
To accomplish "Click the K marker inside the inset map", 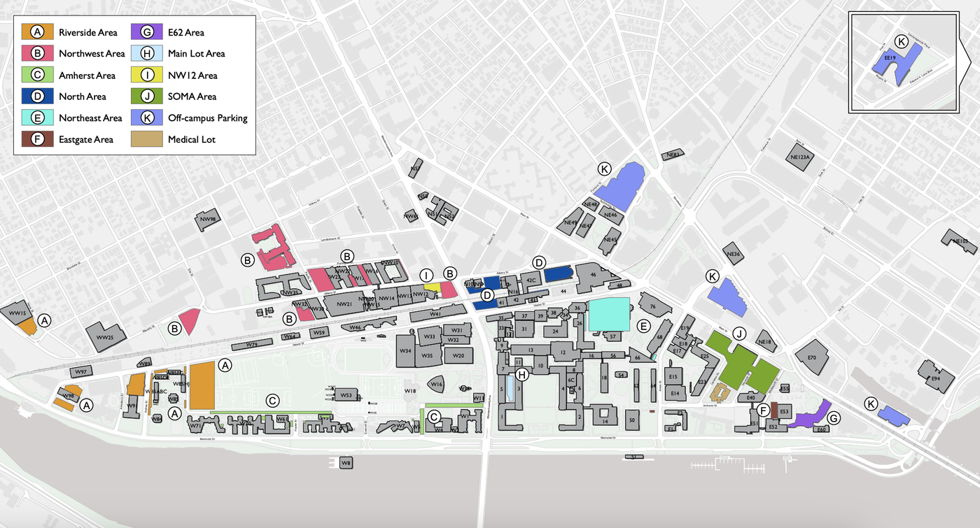I will 902,43.
